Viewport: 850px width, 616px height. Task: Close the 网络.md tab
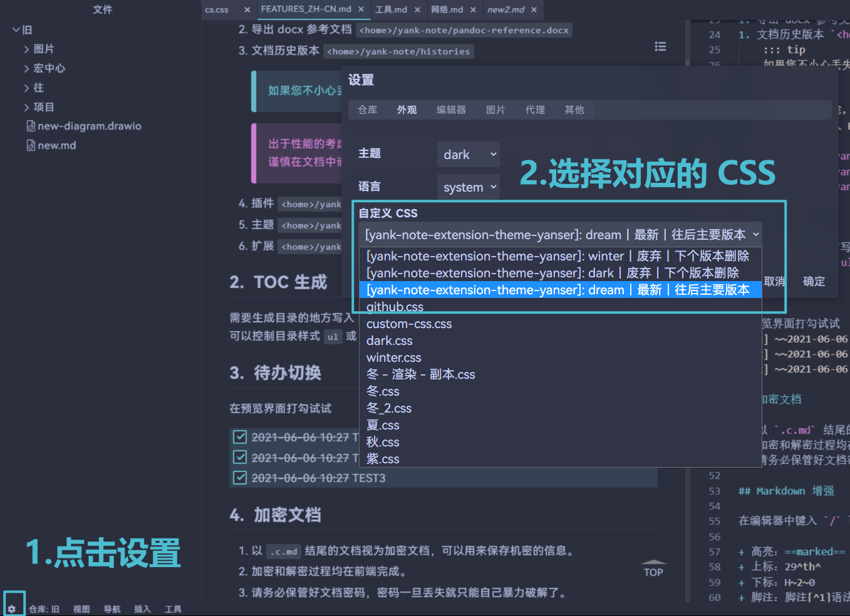[473, 9]
